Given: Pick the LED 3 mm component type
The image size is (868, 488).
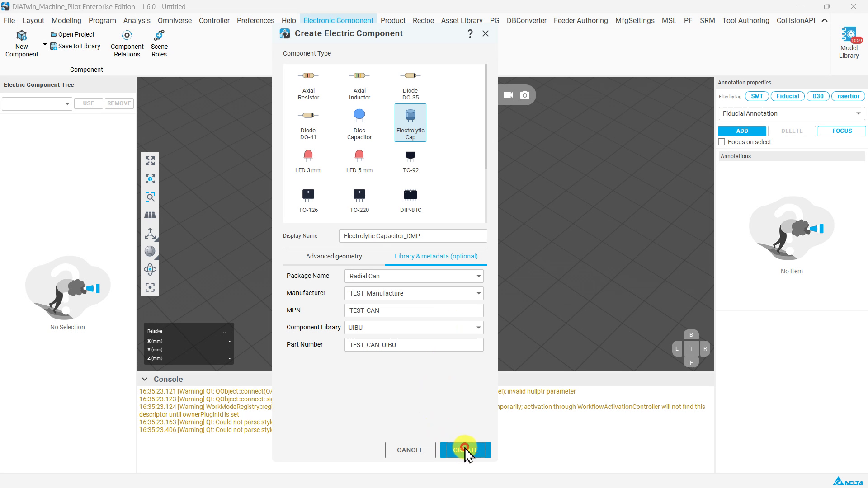Looking at the screenshot, I should pos(308,162).
